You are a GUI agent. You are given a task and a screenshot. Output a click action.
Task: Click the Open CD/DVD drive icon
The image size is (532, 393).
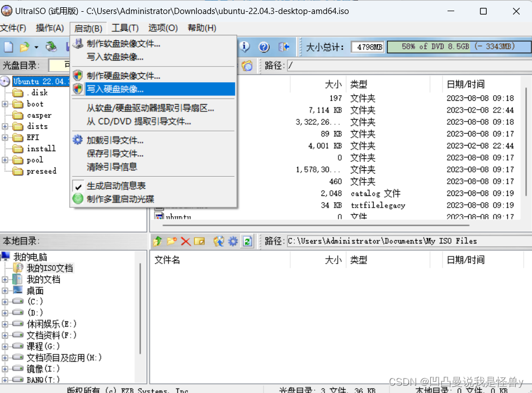pyautogui.click(x=51, y=47)
